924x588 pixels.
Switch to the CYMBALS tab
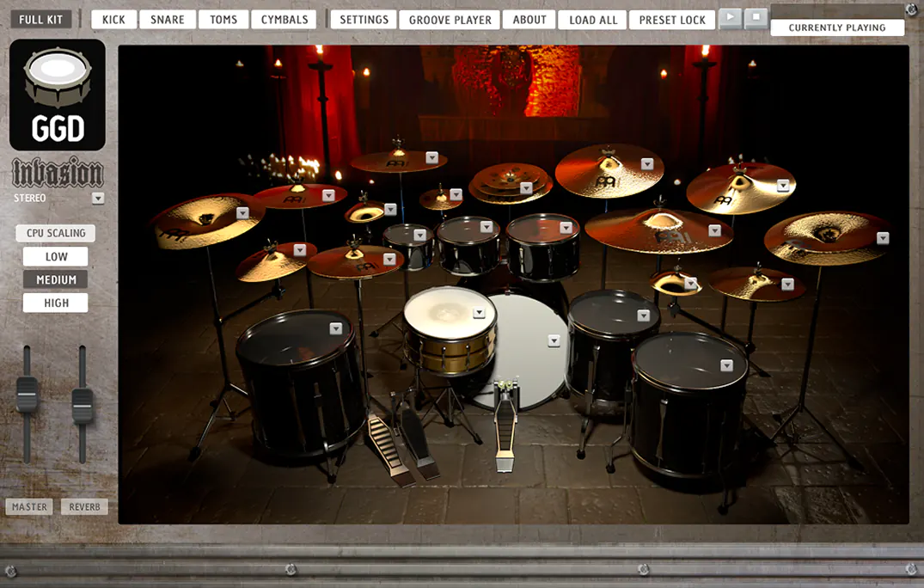click(284, 19)
